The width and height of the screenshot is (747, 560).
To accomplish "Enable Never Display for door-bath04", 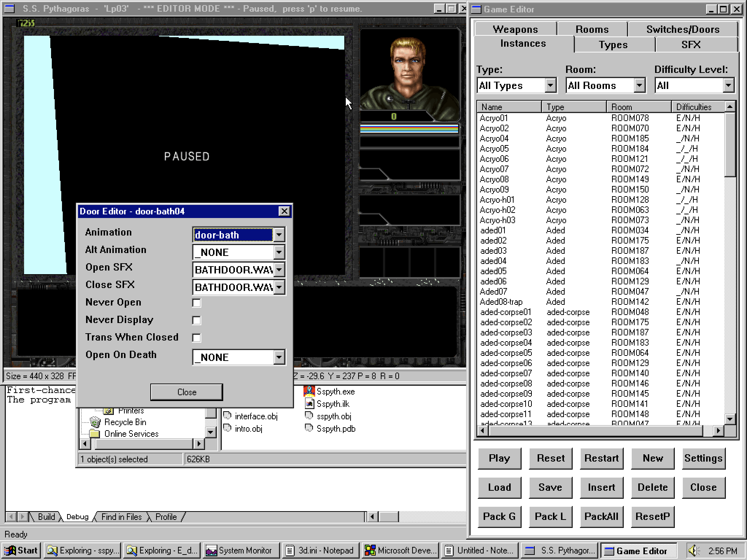I will (196, 320).
